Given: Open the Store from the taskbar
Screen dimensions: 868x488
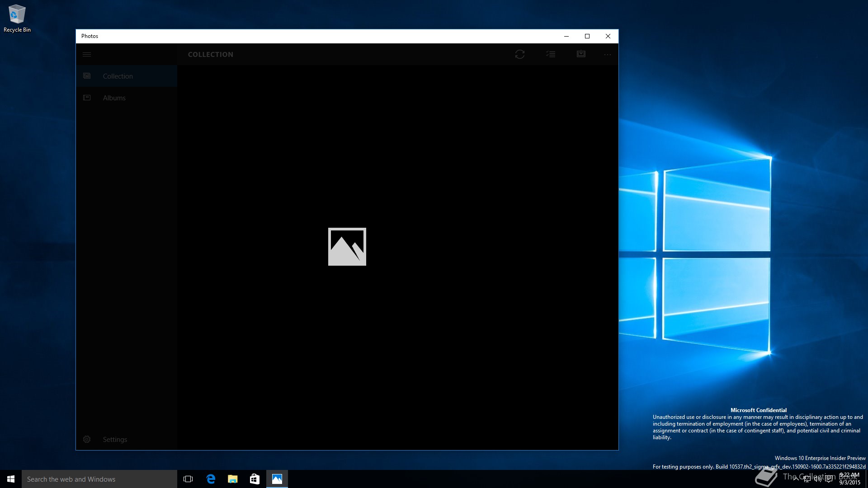Looking at the screenshot, I should (x=255, y=479).
